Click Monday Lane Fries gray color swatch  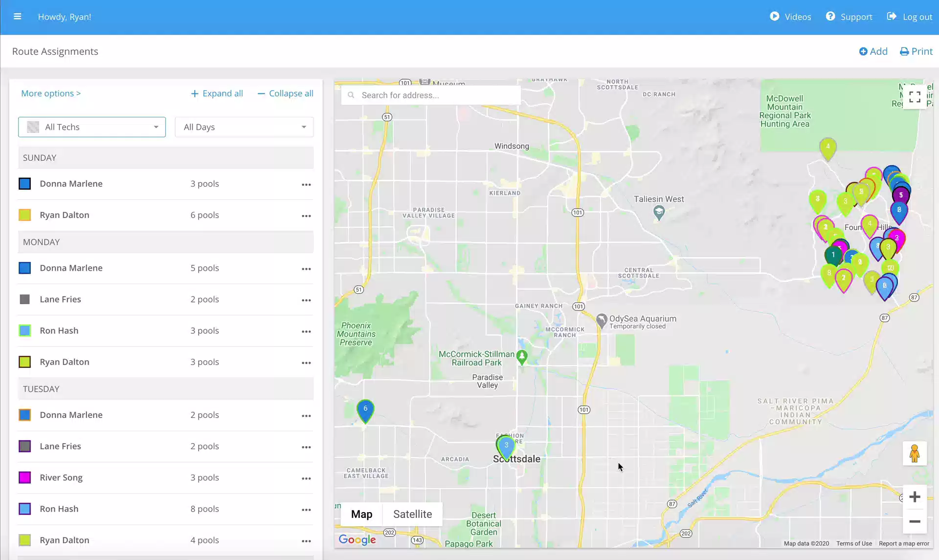(x=24, y=299)
